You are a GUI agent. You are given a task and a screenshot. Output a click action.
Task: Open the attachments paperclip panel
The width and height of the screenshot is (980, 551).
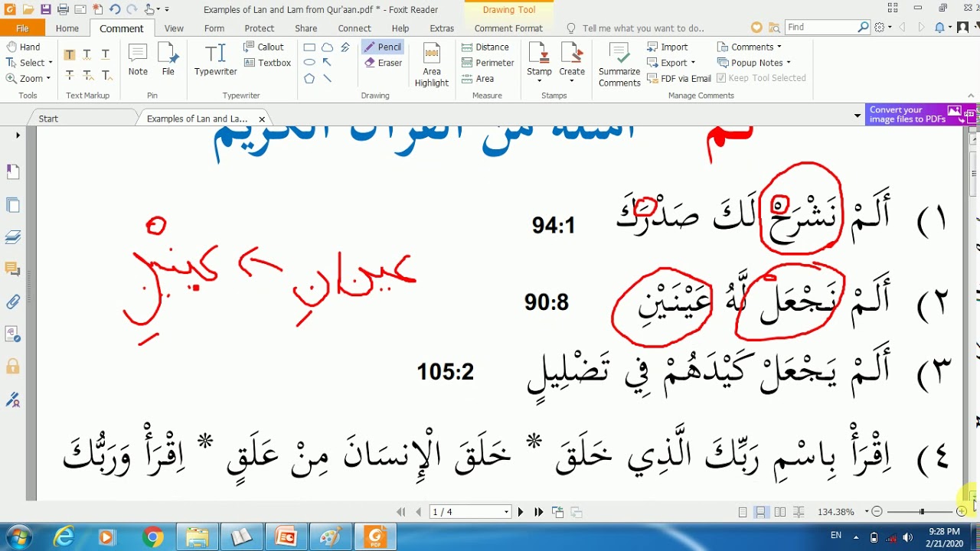[13, 302]
